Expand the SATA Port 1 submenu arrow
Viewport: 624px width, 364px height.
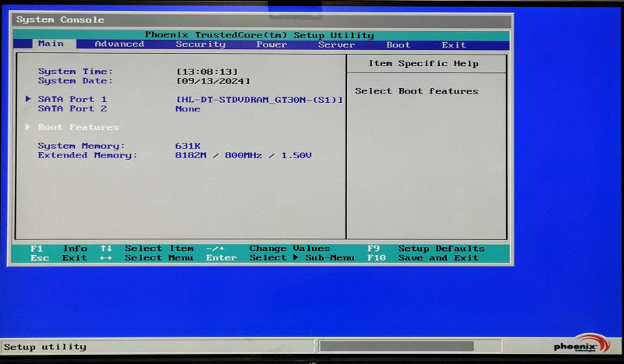point(28,99)
